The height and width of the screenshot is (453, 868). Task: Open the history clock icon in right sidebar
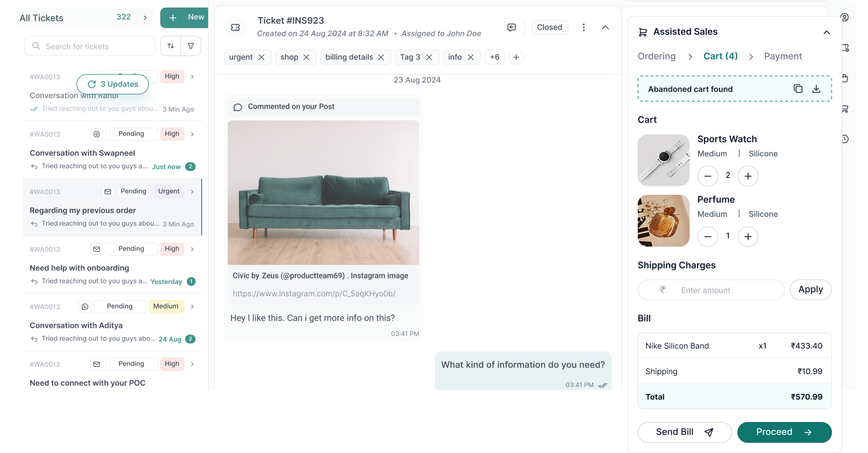[x=845, y=139]
